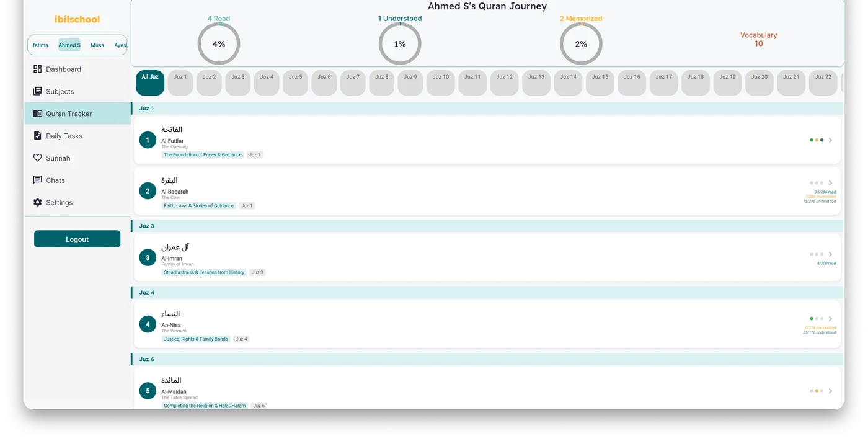Select the All Juz filter
This screenshot has height=441, width=868.
pyautogui.click(x=150, y=83)
